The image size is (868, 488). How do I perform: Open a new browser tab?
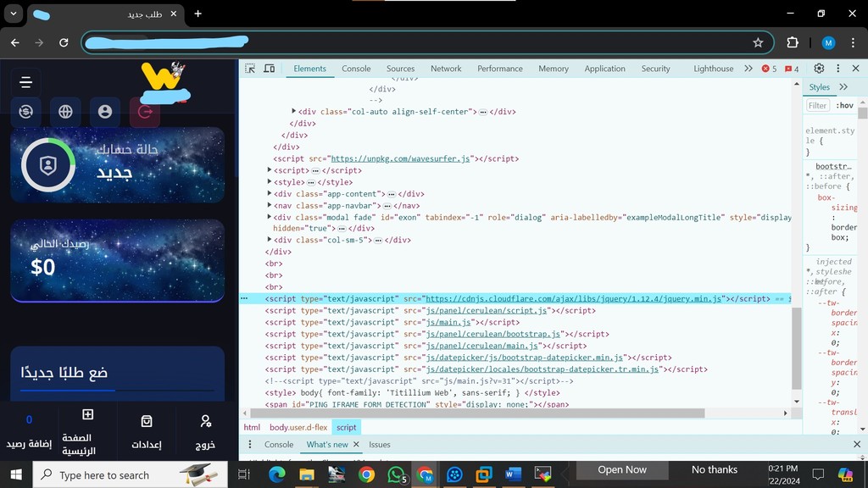tap(198, 14)
